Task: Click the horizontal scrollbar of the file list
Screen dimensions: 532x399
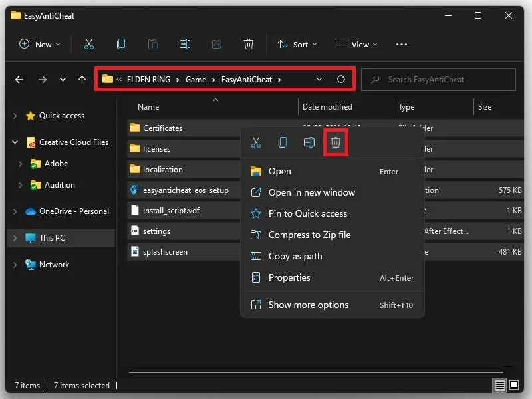Action: coord(315,372)
